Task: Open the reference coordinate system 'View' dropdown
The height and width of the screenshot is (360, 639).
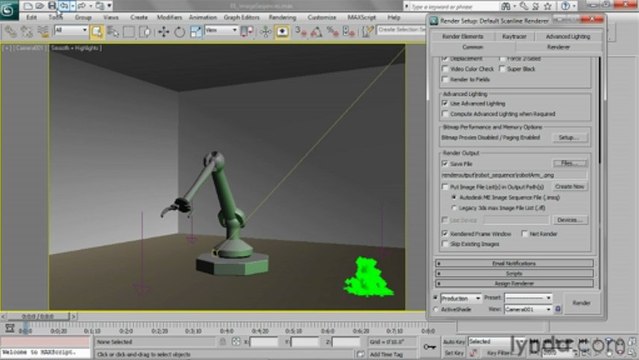Action: tap(221, 30)
